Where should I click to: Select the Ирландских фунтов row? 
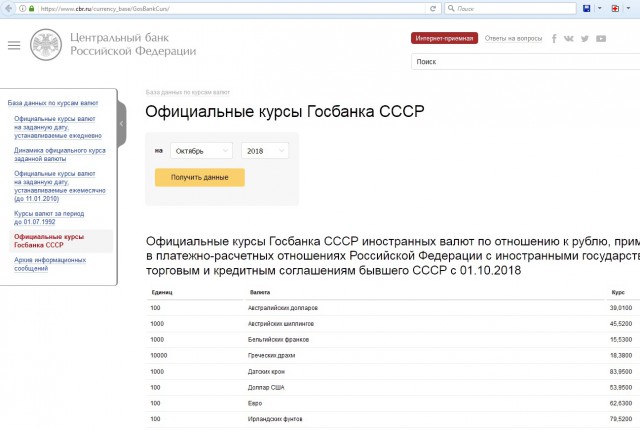click(393, 419)
